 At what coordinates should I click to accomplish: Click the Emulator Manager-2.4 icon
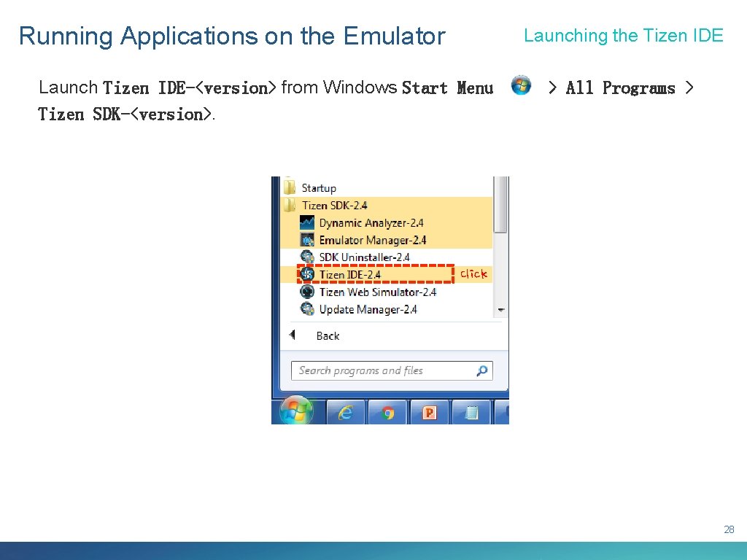[307, 239]
